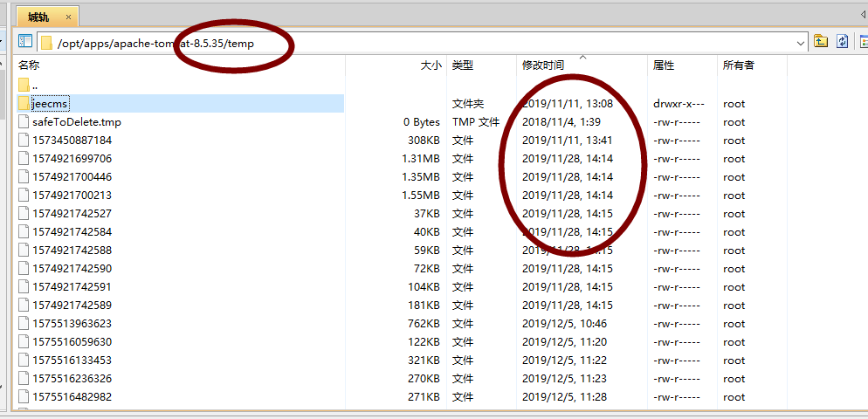The image size is (868, 419).
Task: Click the 2019/12/5, 10:46 date cell
Action: coord(565,323)
